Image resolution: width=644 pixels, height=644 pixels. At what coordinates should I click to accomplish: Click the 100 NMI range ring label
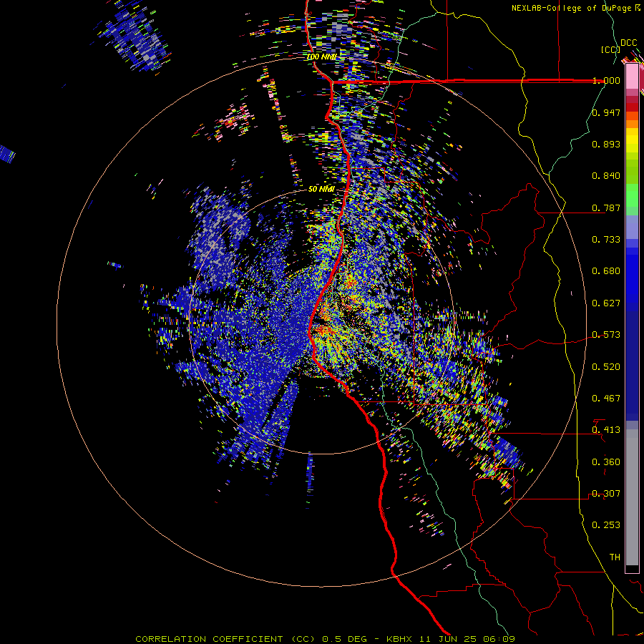point(321,57)
